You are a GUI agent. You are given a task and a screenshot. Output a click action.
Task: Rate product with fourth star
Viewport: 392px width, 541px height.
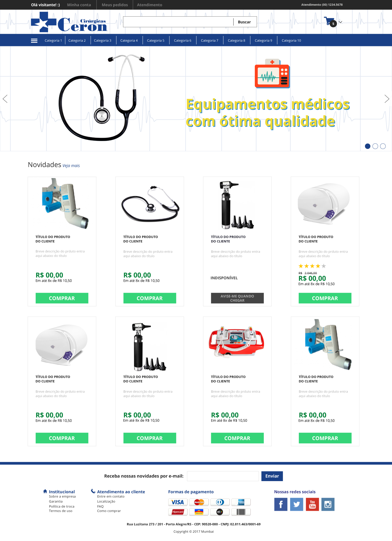tap(318, 266)
